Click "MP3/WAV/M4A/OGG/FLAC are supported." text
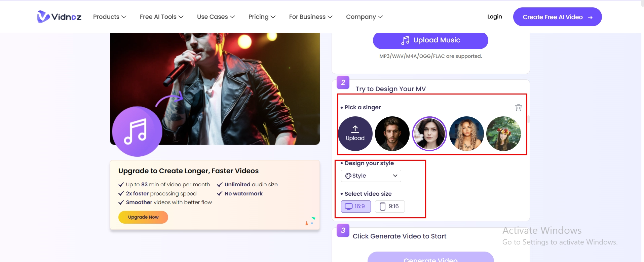The height and width of the screenshot is (262, 644). click(430, 56)
